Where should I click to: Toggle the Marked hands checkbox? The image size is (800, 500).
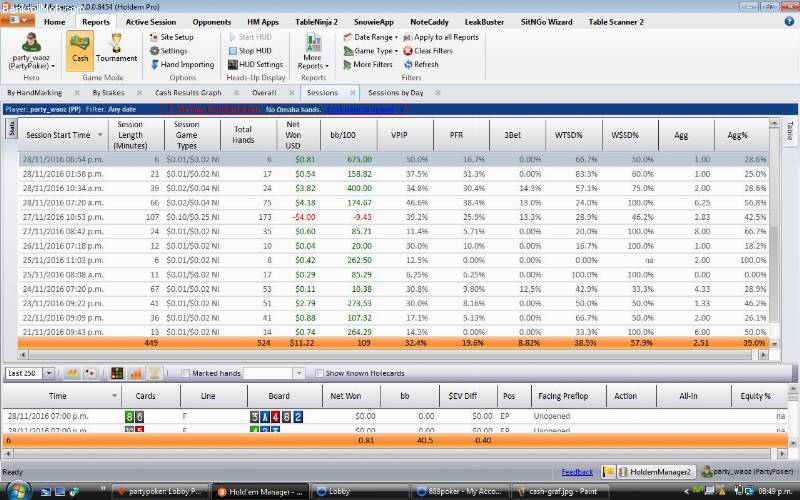click(x=185, y=373)
